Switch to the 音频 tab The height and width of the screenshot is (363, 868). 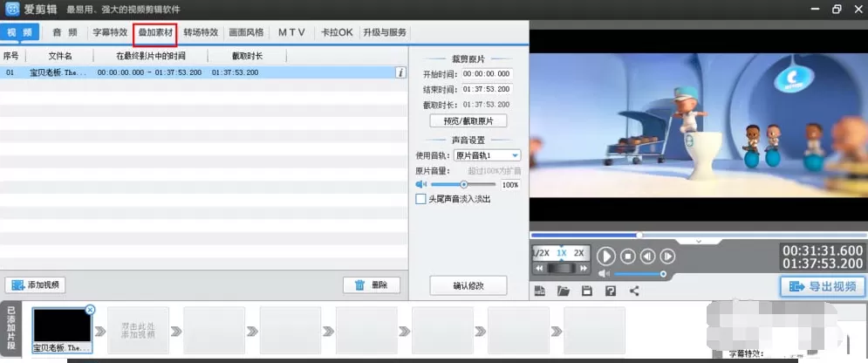pos(65,32)
